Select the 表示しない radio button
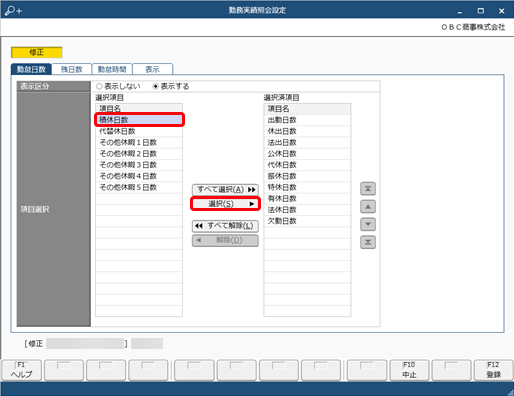The image size is (514, 396). (118, 86)
